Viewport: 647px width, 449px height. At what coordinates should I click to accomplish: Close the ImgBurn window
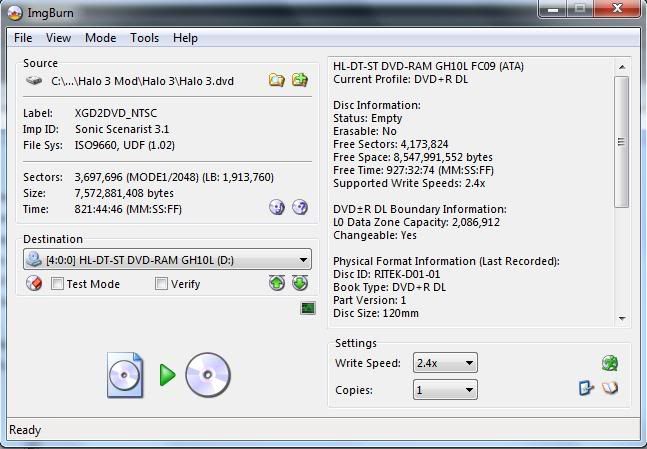click(x=617, y=8)
